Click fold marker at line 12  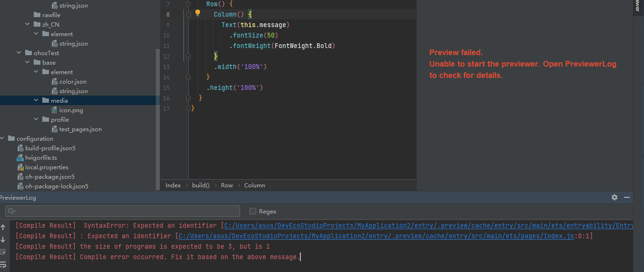click(188, 56)
